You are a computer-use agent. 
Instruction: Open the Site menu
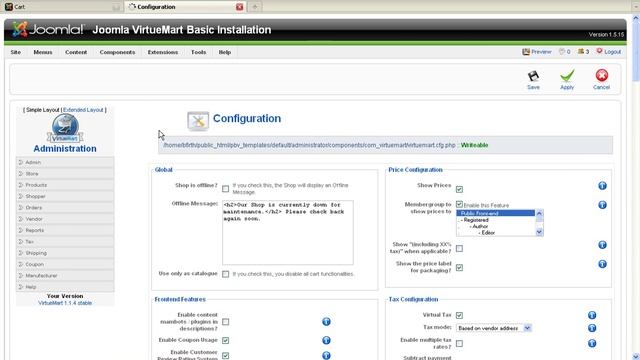coord(16,52)
